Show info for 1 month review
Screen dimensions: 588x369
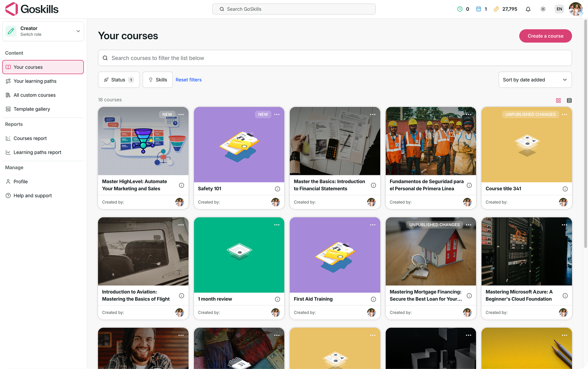click(x=277, y=299)
